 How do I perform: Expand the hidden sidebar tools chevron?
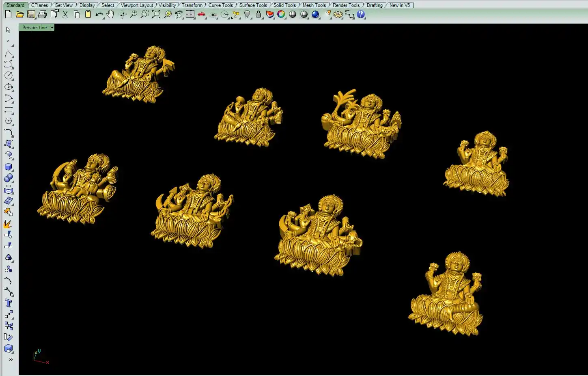click(11, 359)
